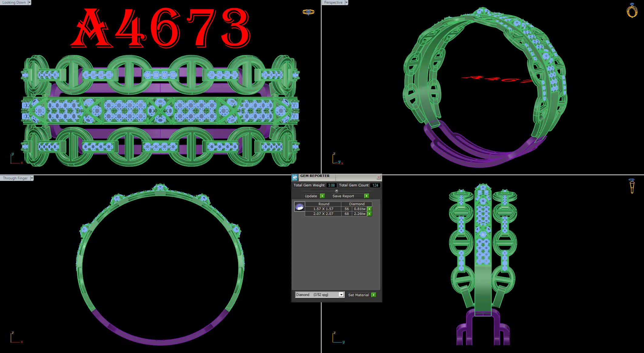Click the green arrow for the 2.26tw row
Screen dimensions: 644x353
(x=369, y=214)
